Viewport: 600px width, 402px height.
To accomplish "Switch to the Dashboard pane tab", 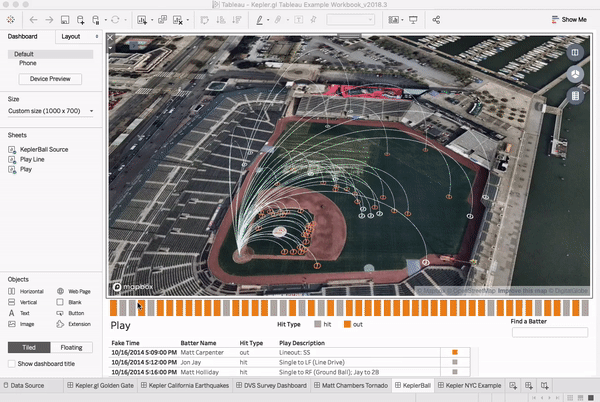I will coord(23,36).
